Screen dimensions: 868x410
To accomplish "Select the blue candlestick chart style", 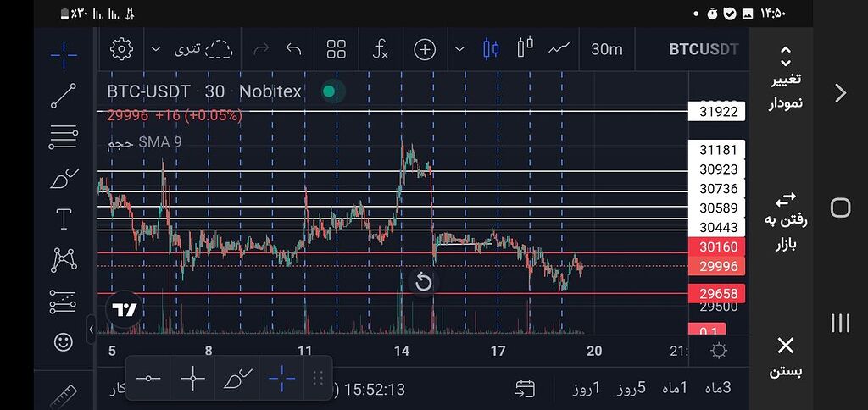I will pos(491,49).
